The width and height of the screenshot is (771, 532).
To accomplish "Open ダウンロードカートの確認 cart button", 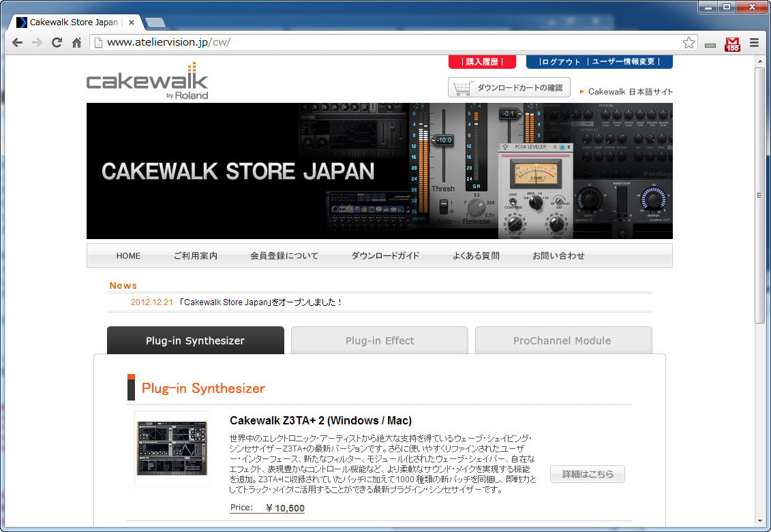I will click(509, 87).
